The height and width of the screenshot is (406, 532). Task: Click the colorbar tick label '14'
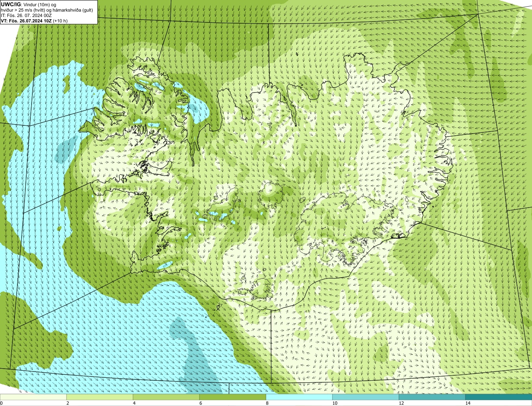click(468, 403)
